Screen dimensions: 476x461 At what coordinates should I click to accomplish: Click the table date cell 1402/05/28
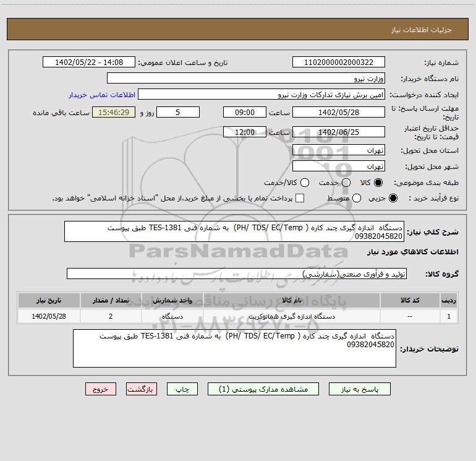pyautogui.click(x=49, y=316)
